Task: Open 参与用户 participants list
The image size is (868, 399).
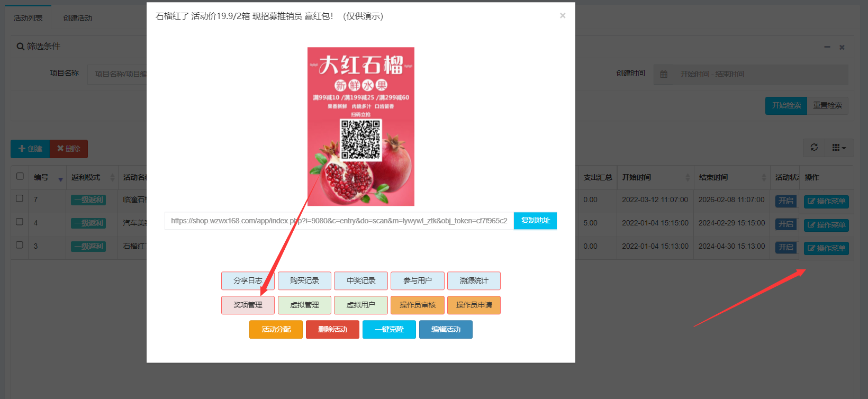Action: point(418,281)
